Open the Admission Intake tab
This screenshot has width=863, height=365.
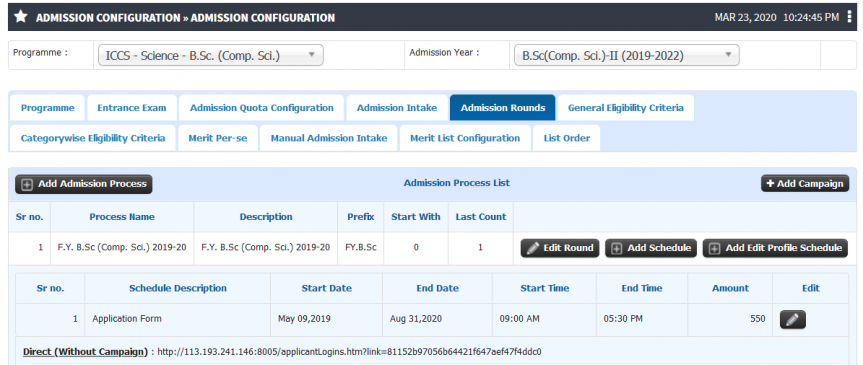(397, 108)
